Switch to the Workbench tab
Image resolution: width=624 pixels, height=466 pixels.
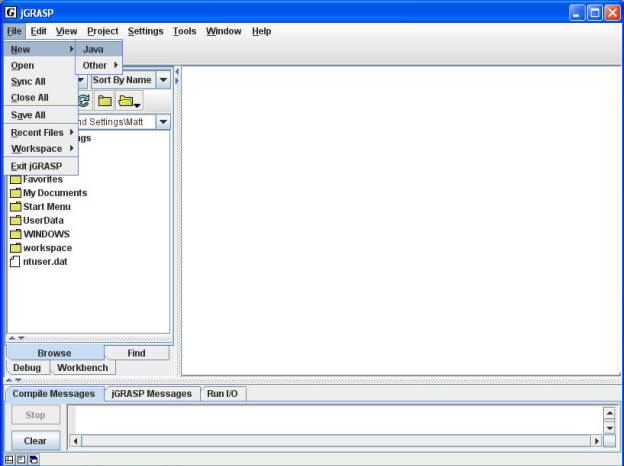click(x=82, y=367)
